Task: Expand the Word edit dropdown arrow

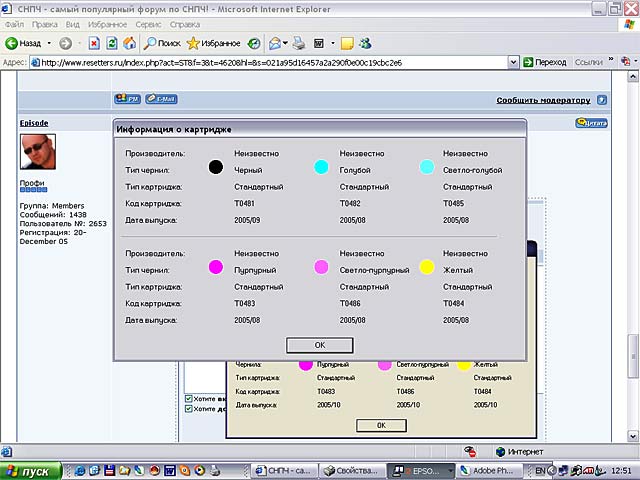Action: 333,43
